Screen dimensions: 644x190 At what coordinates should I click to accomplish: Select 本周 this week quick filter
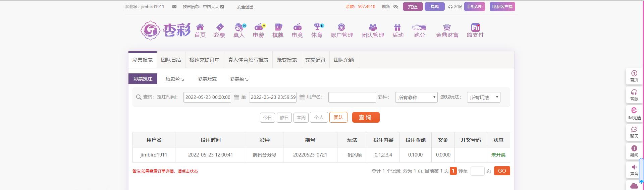(x=301, y=118)
